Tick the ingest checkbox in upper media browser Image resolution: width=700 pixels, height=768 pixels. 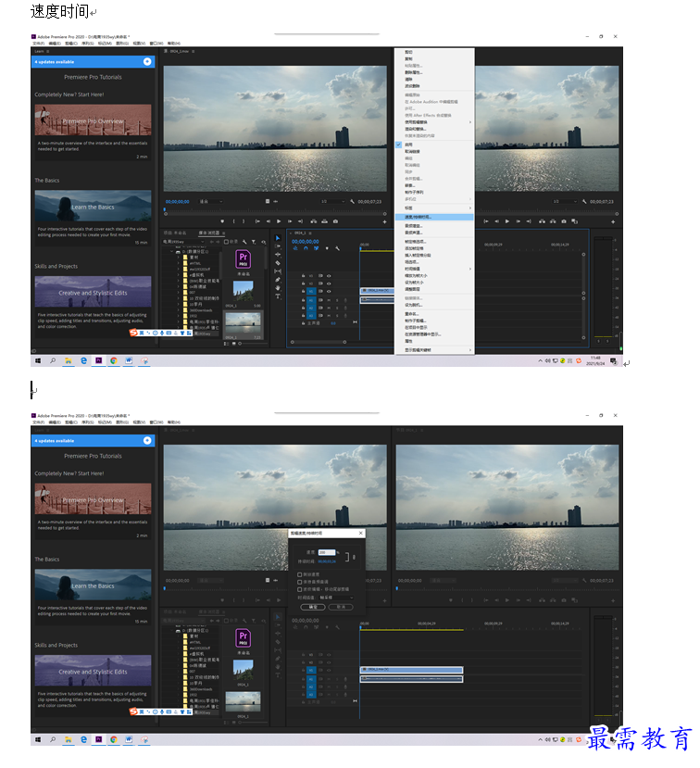click(226, 242)
